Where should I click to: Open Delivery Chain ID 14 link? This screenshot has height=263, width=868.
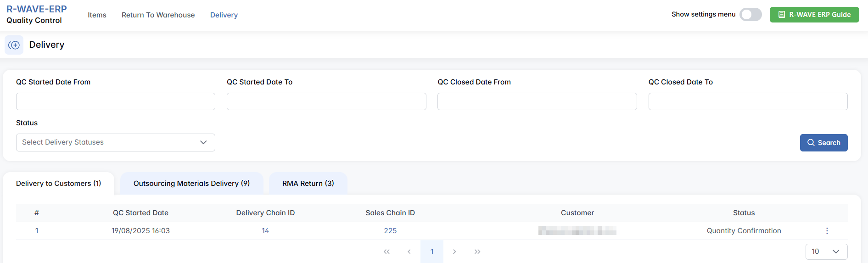(x=265, y=231)
